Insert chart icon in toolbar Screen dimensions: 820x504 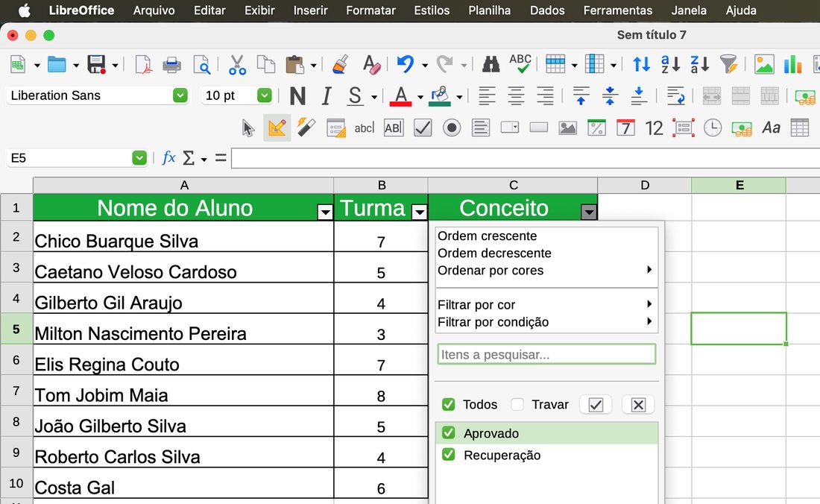pos(793,64)
